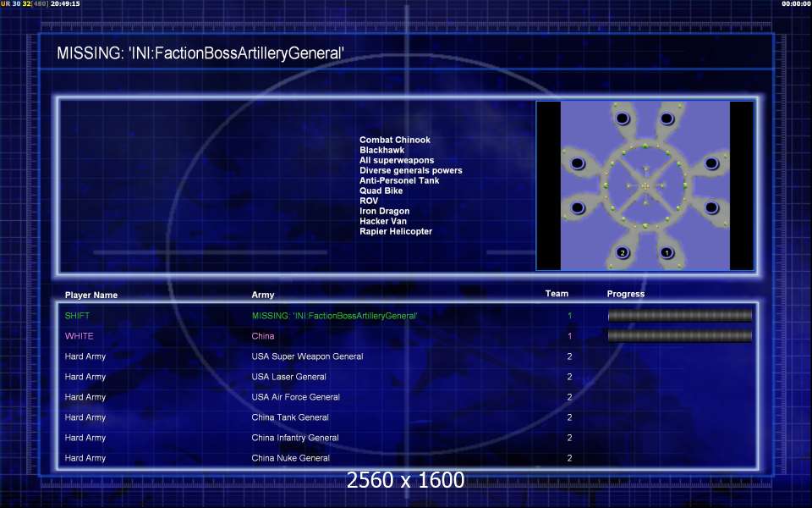Select player name 'SHIFT'
The width and height of the screenshot is (812, 508).
click(77, 315)
